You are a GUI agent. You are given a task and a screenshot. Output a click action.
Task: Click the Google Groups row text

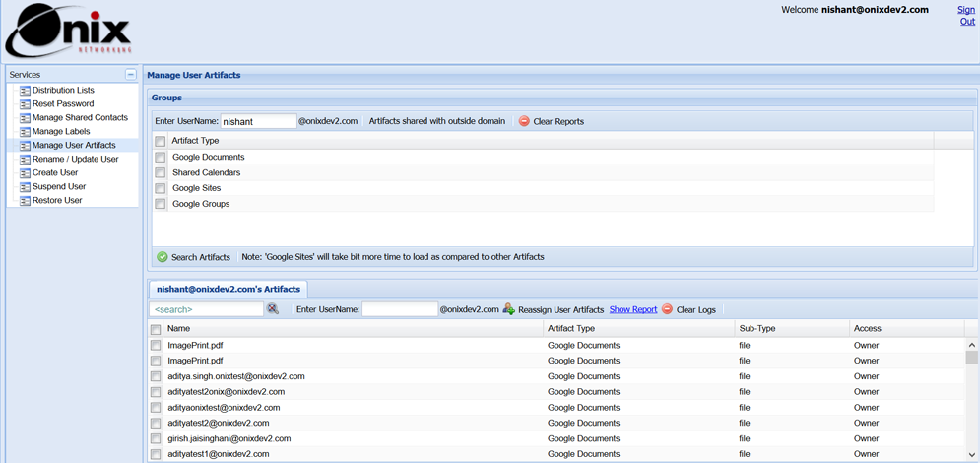point(201,204)
